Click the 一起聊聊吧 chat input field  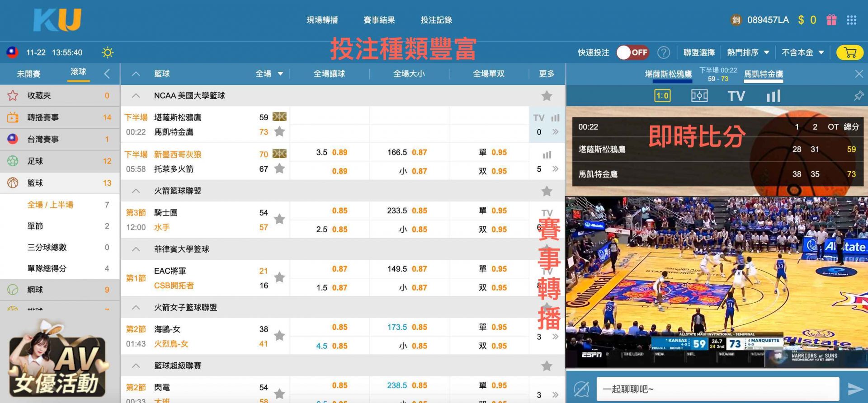[718, 389]
